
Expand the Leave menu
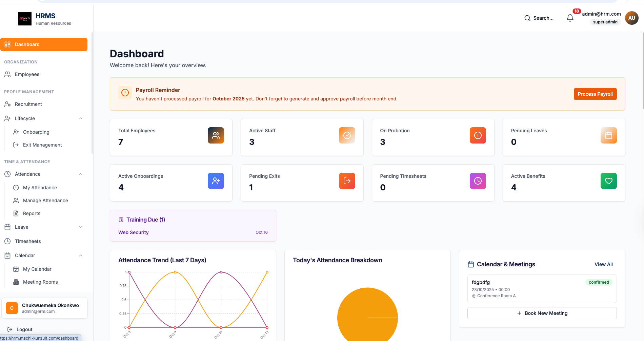[x=81, y=227]
